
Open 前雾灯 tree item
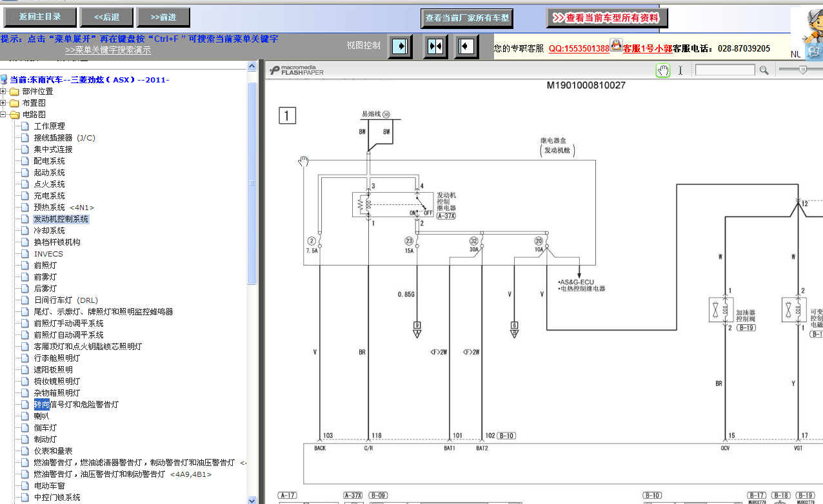[45, 277]
